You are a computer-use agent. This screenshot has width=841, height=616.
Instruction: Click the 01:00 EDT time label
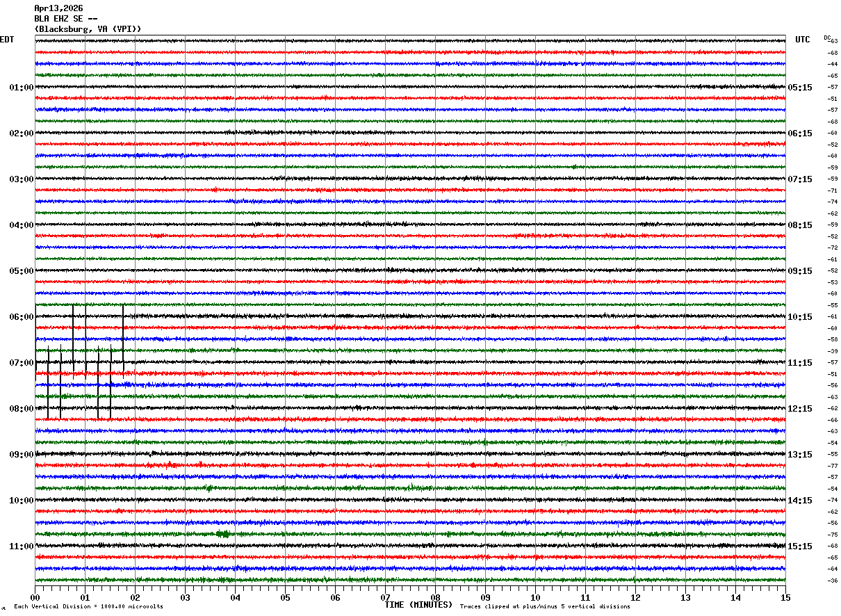pos(22,88)
